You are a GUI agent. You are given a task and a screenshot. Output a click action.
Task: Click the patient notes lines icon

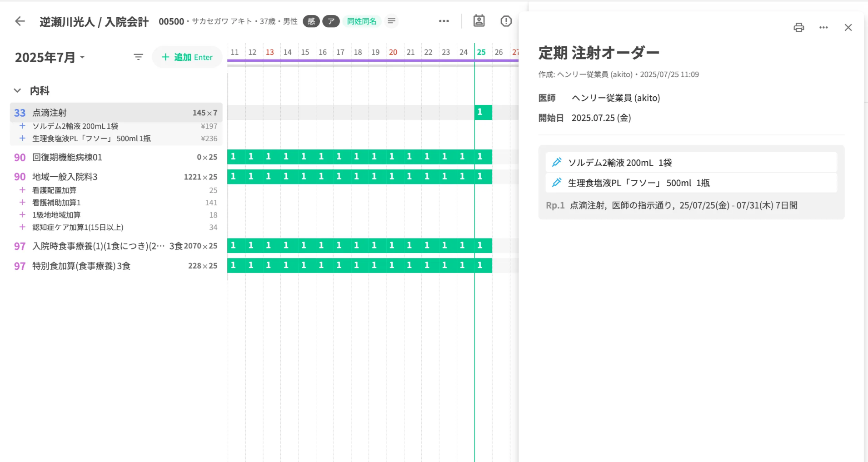coord(391,21)
